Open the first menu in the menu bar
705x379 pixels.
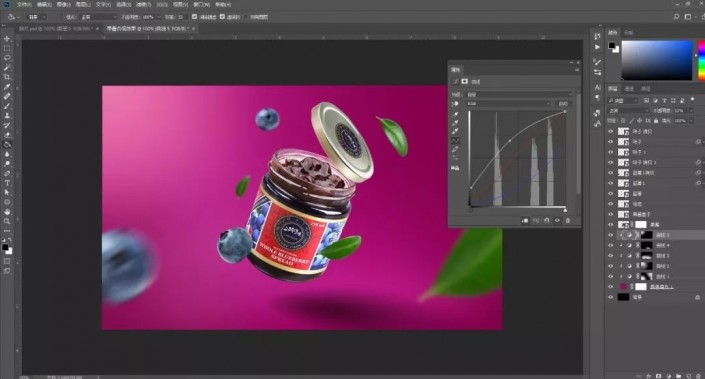pos(24,4)
